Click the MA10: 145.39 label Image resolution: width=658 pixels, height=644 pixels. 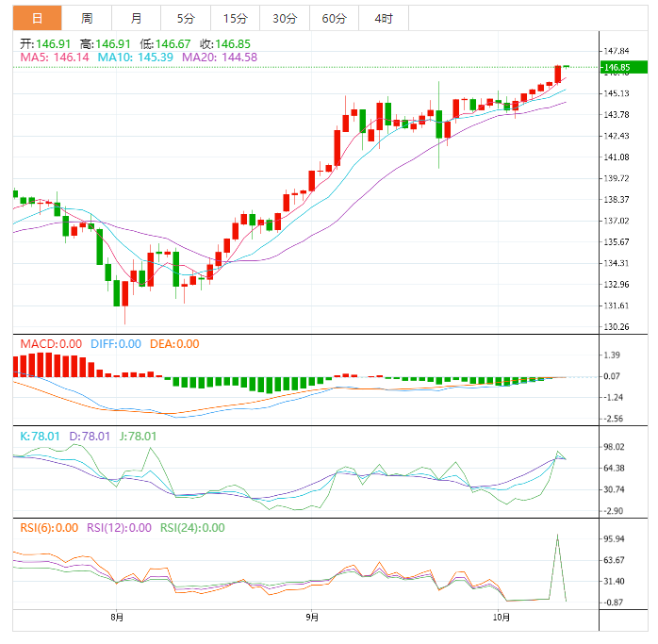pyautogui.click(x=135, y=58)
